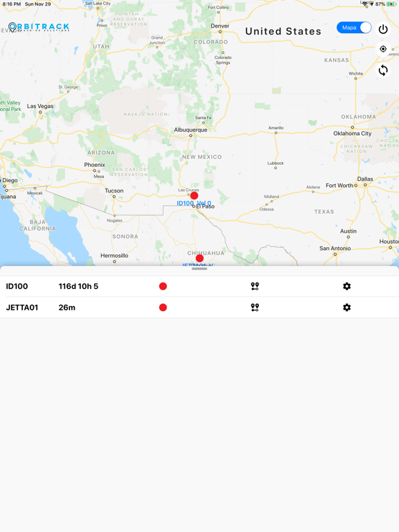The image size is (399, 532).
Task: Tap the battery indicator in status bar
Action: 391,4
